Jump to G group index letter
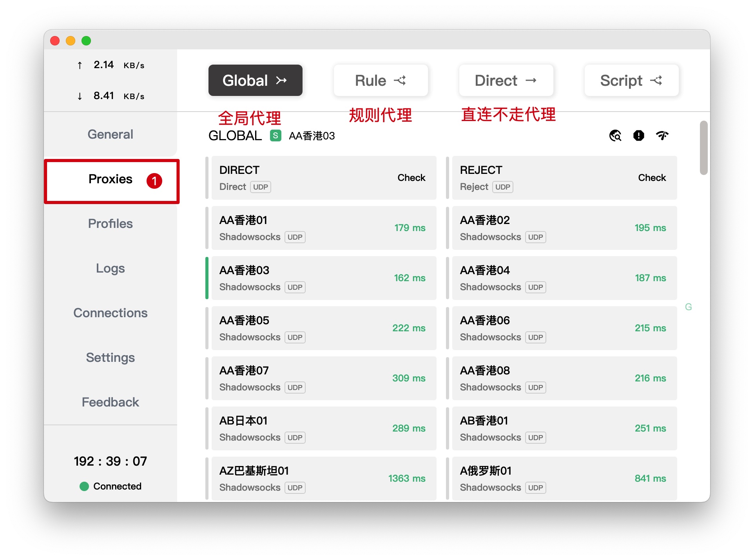The height and width of the screenshot is (560, 754). [x=689, y=307]
